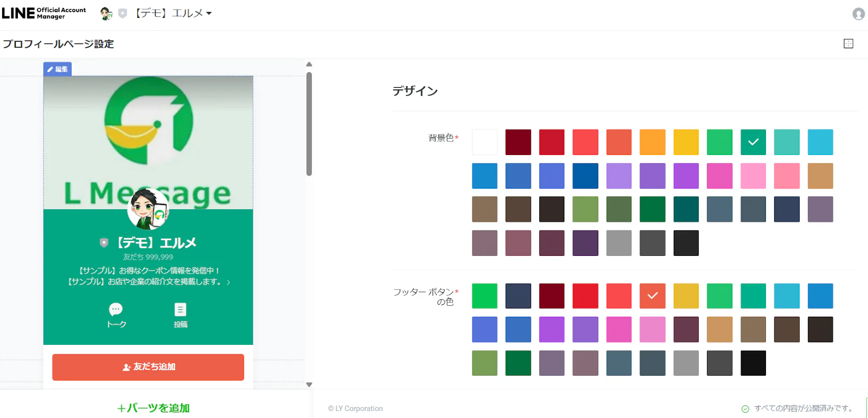Select dark plum purple background swatch
Viewport: 868px width, 418px height.
tap(585, 243)
